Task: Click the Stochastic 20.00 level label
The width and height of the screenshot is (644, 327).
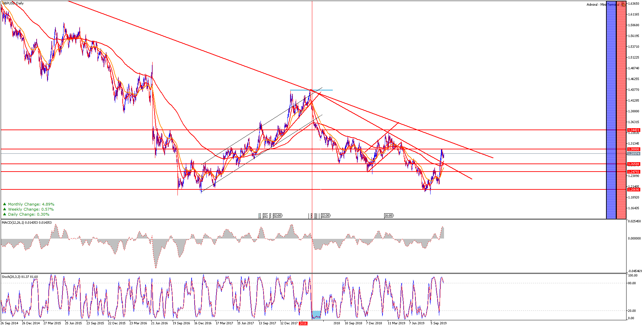Action: [632, 311]
